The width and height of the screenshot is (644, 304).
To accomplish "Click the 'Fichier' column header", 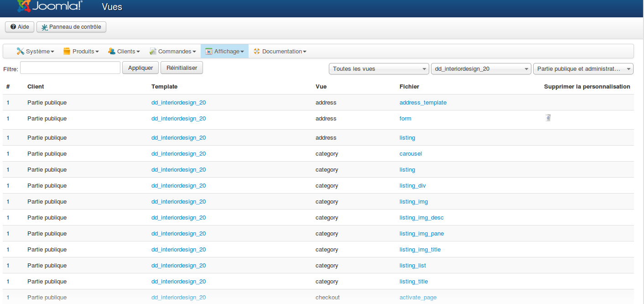I will 409,87.
